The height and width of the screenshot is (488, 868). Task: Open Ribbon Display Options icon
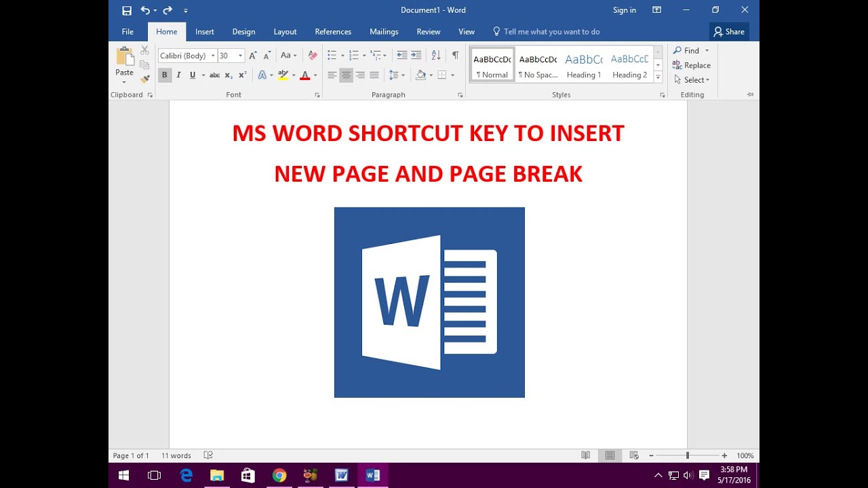656,10
